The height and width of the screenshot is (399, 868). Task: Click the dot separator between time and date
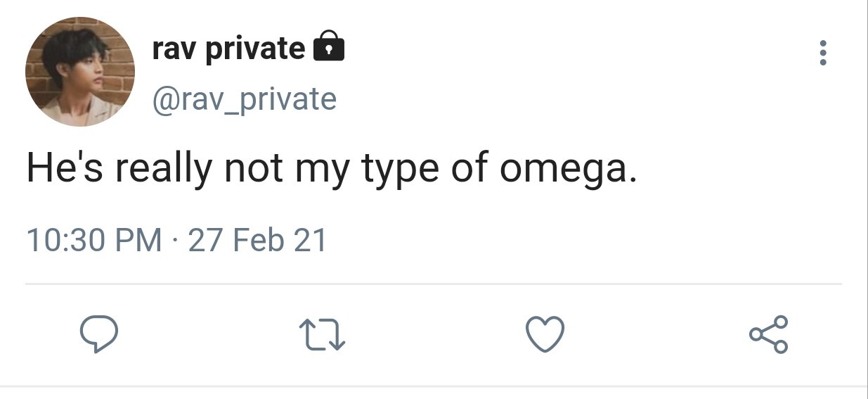[175, 241]
